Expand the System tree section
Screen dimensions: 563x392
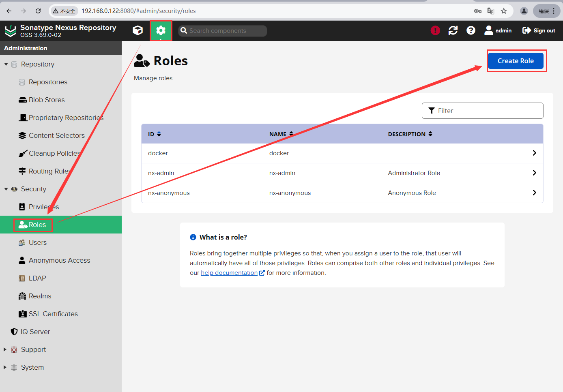pos(5,367)
